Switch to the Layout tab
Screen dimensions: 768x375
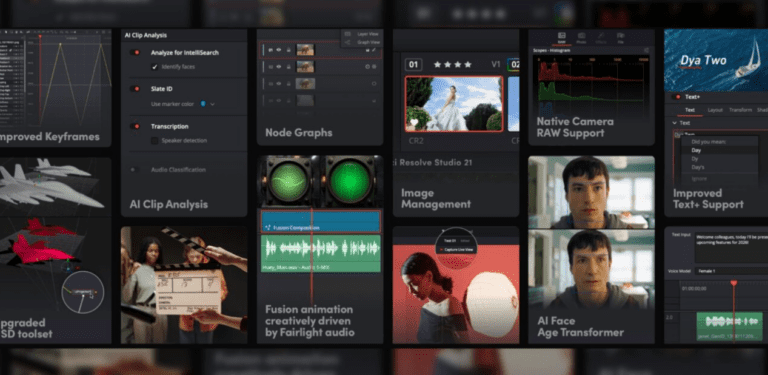[715, 110]
